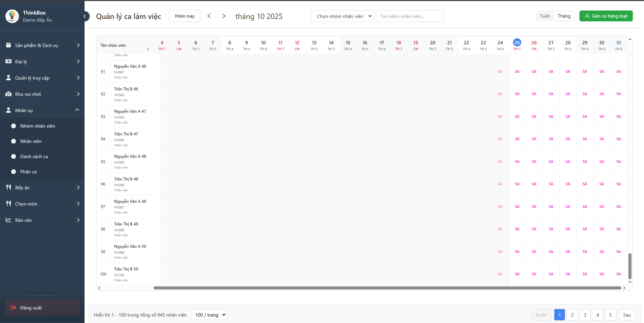Click the Bếp ăn utensils icon
Image resolution: width=644 pixels, height=323 pixels.
pyautogui.click(x=8, y=188)
